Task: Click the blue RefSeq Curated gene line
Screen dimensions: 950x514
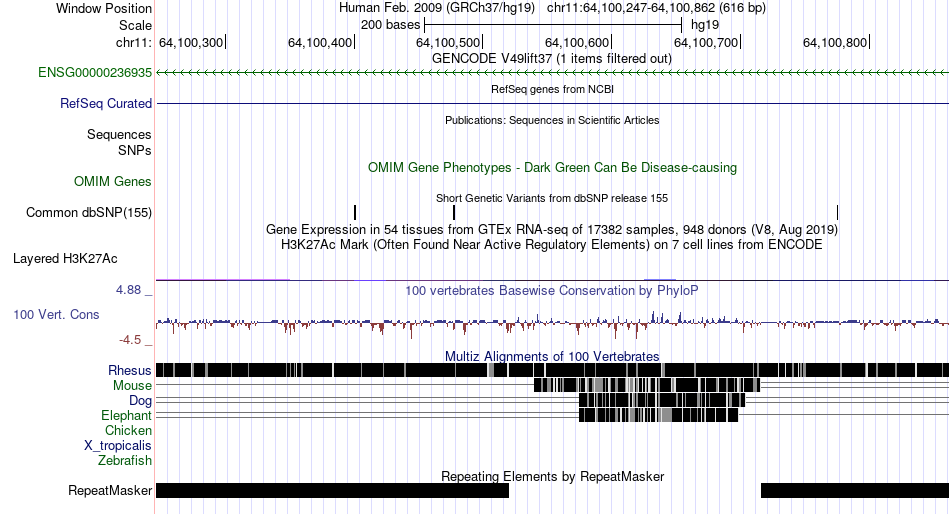Action: coord(553,104)
